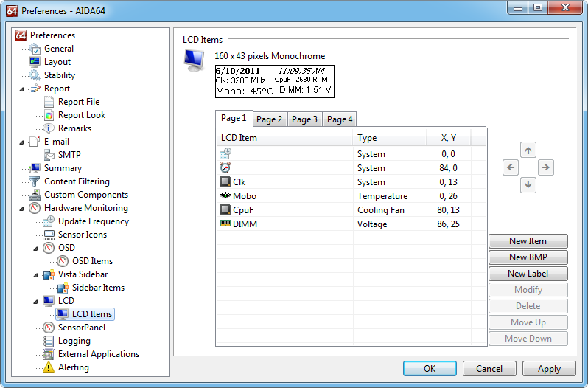
Task: Click the 84, 0 coordinates cell
Action: (x=449, y=168)
